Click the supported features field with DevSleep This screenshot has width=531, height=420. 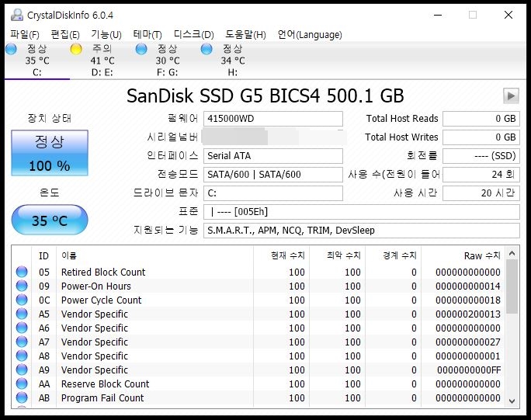pos(361,231)
